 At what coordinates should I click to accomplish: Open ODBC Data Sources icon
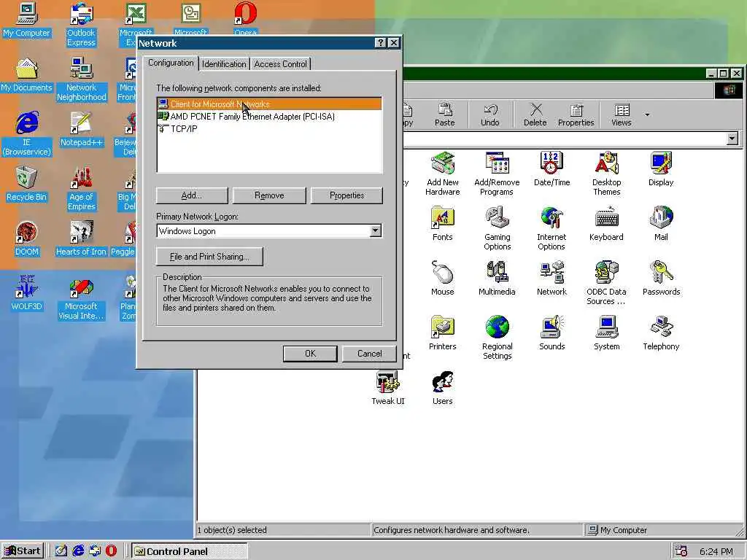click(x=606, y=283)
